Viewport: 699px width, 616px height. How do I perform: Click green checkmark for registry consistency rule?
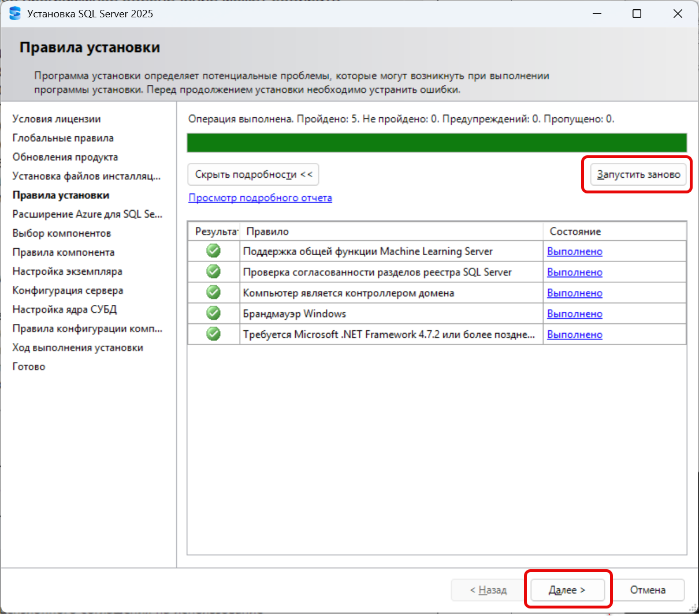(x=214, y=272)
